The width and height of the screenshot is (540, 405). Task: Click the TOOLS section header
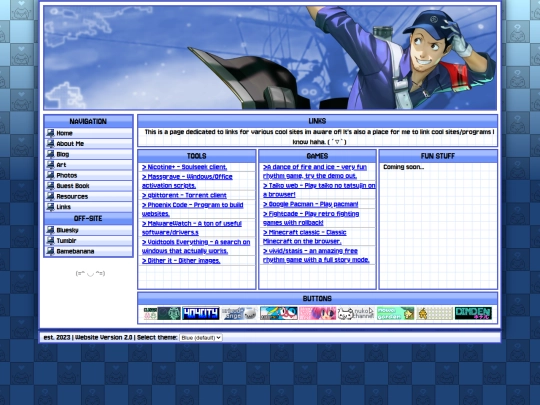197,156
